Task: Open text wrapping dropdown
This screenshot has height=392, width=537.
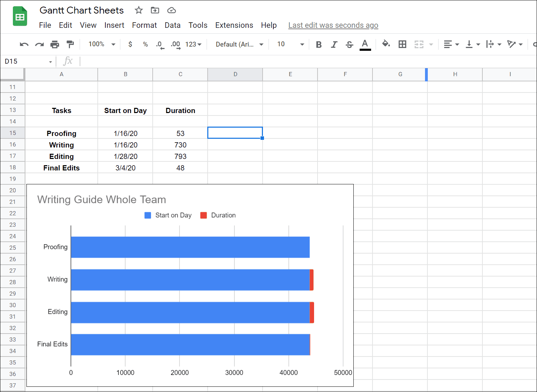Action: point(494,44)
